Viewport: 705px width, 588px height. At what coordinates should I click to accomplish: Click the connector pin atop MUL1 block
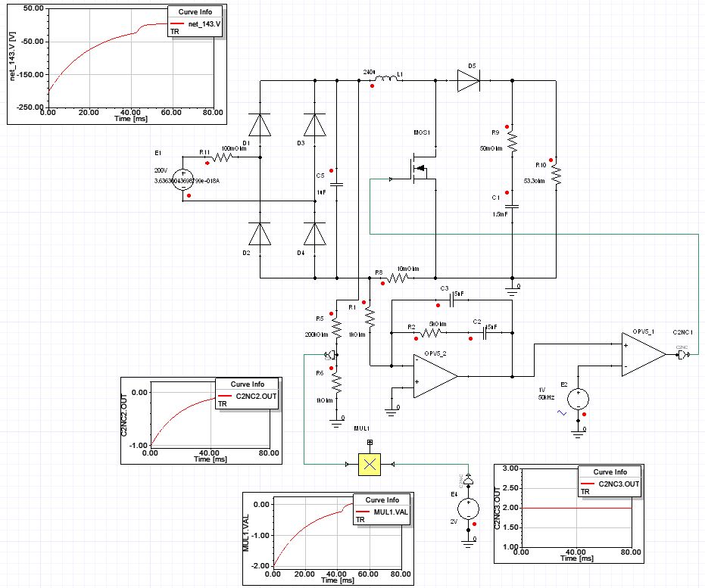pyautogui.click(x=370, y=443)
